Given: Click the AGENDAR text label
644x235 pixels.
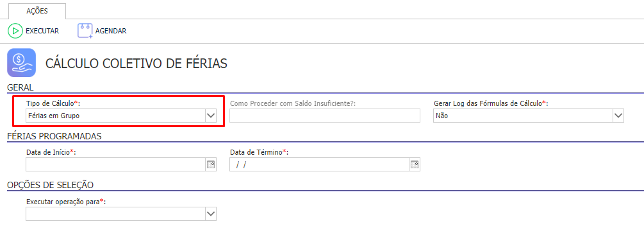Looking at the screenshot, I should (111, 31).
